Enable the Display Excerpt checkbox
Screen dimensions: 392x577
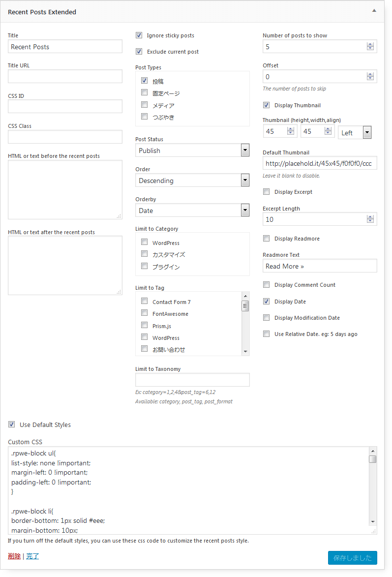tap(267, 192)
